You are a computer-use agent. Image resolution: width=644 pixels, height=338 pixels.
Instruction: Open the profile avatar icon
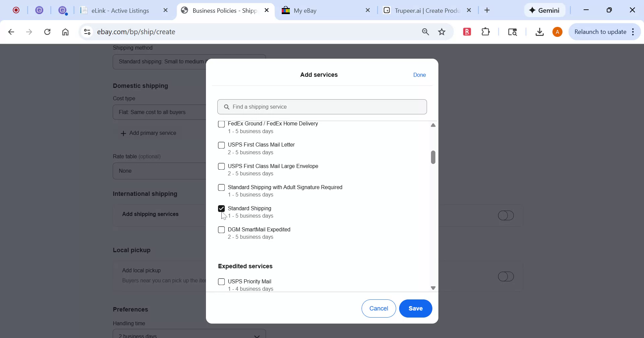click(x=557, y=32)
